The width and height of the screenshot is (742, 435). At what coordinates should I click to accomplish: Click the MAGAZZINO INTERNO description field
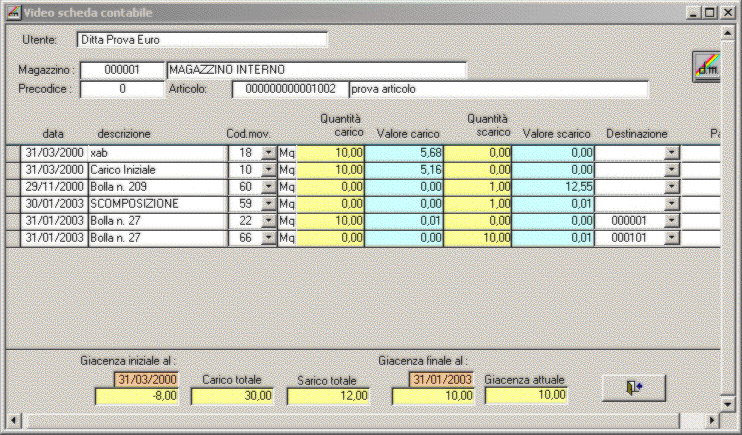tap(317, 70)
